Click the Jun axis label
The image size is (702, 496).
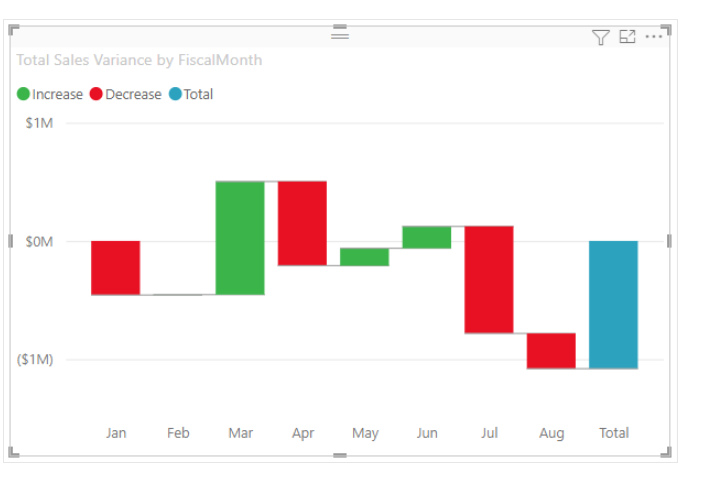(427, 433)
